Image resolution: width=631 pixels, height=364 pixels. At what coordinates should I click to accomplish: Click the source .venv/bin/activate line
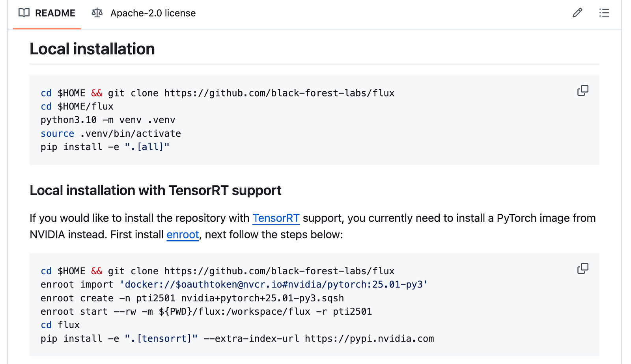[x=110, y=133]
